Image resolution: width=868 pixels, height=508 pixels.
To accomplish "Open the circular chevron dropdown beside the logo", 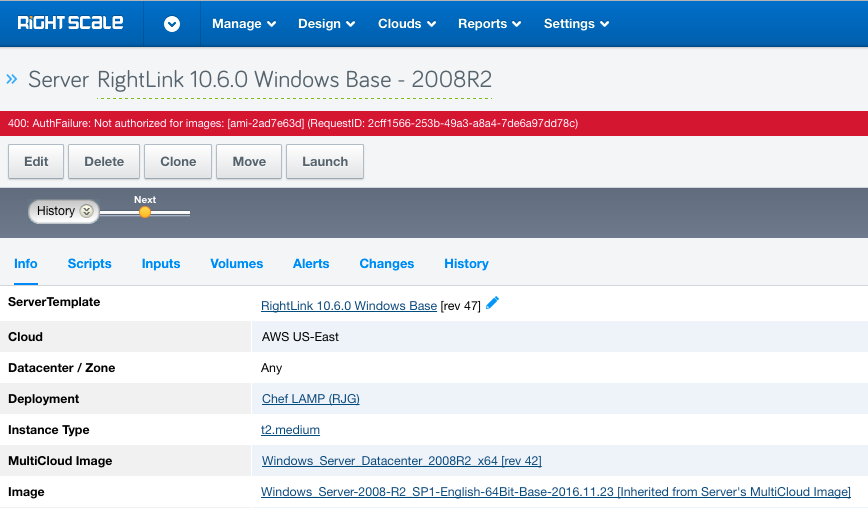I will point(172,24).
